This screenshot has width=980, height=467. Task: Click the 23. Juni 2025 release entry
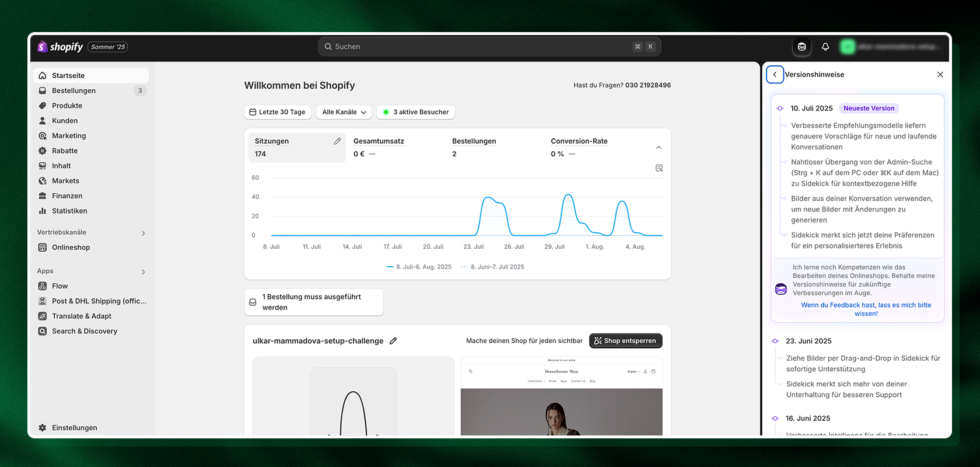click(x=808, y=341)
